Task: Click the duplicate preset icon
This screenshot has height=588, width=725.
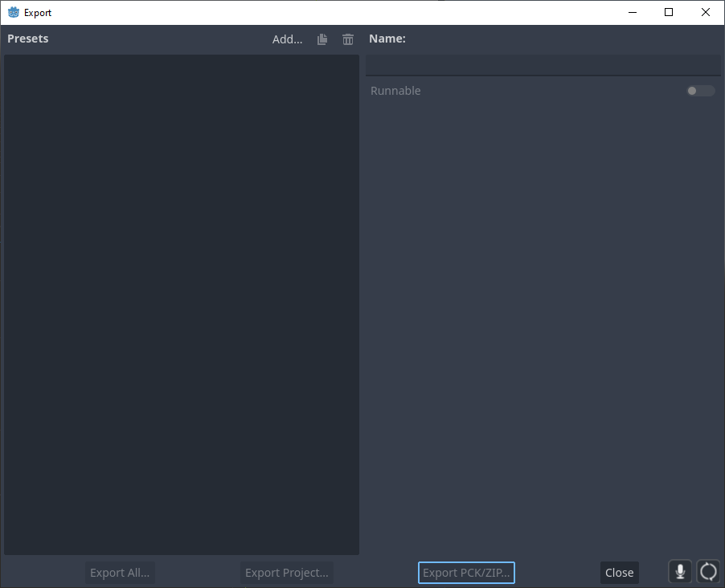Action: pos(322,39)
